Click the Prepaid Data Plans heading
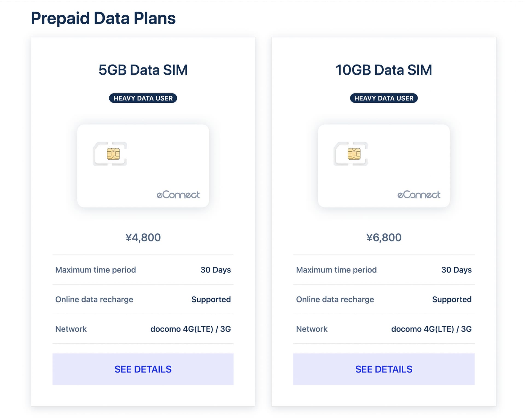 (x=103, y=18)
